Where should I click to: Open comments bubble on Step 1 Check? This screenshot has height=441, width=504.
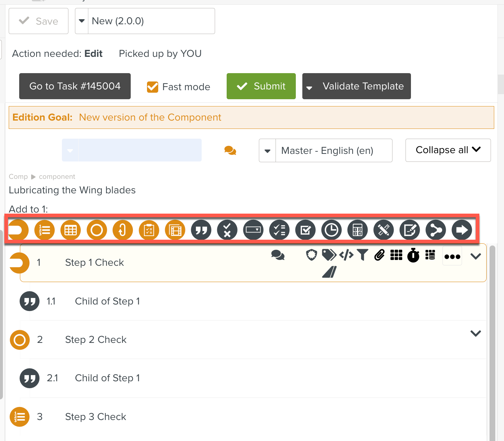click(x=278, y=255)
